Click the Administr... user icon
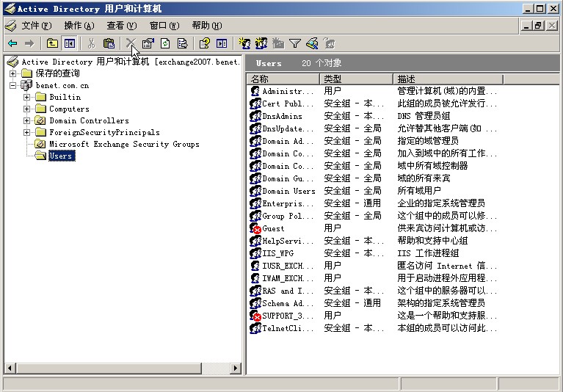This screenshot has width=563, height=392. [x=255, y=91]
